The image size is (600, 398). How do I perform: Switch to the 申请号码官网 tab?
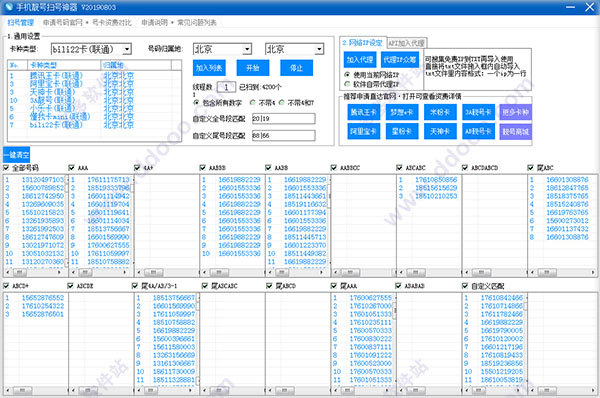[x=62, y=23]
